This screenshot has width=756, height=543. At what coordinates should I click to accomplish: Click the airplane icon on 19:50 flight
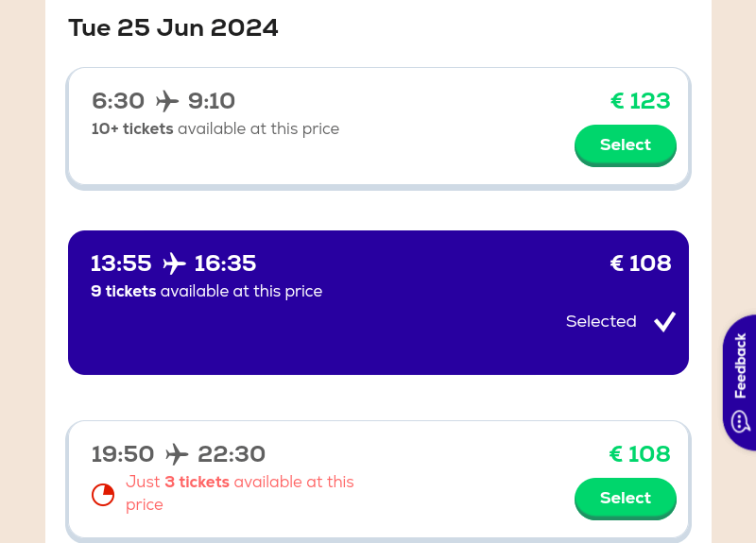click(x=177, y=454)
